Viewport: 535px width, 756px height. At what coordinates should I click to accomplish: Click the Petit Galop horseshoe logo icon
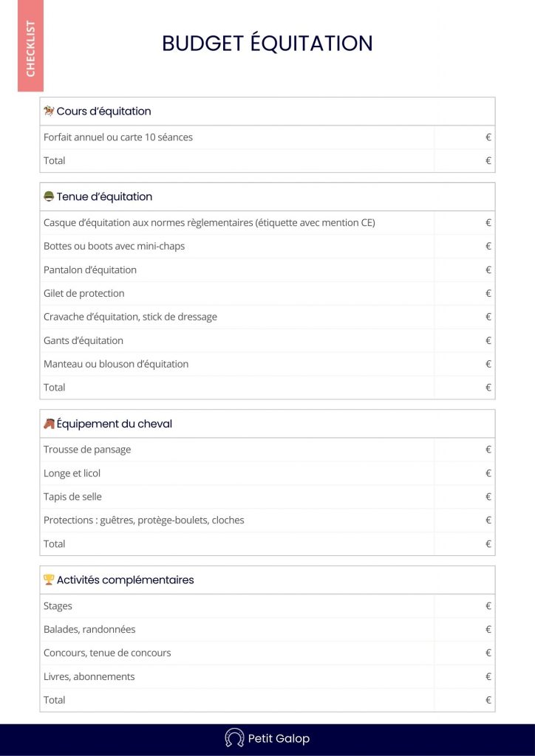(x=234, y=738)
